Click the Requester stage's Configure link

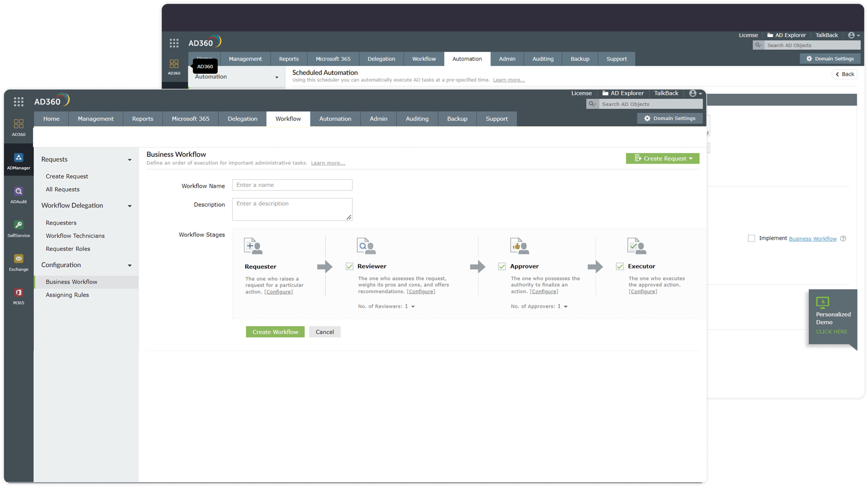click(x=278, y=292)
